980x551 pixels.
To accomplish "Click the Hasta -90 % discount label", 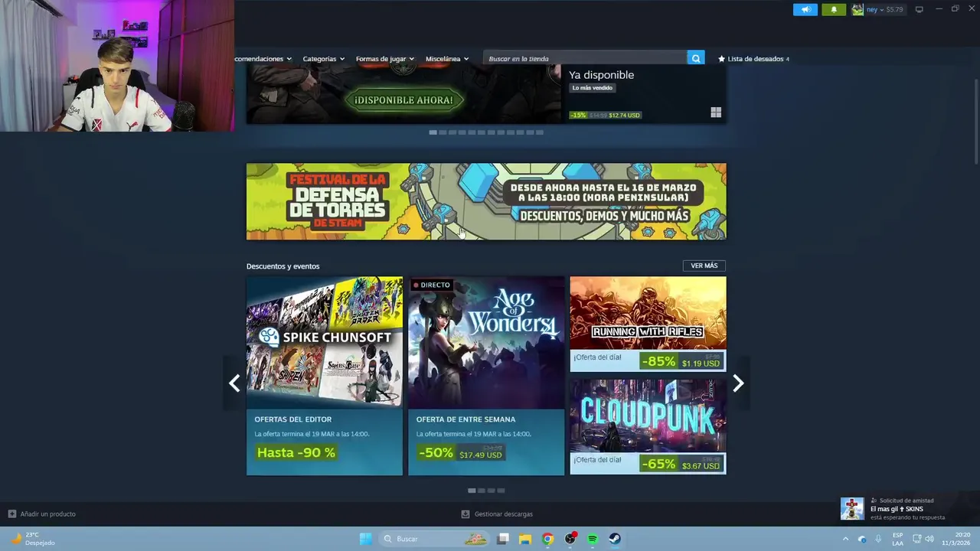I will pyautogui.click(x=296, y=453).
